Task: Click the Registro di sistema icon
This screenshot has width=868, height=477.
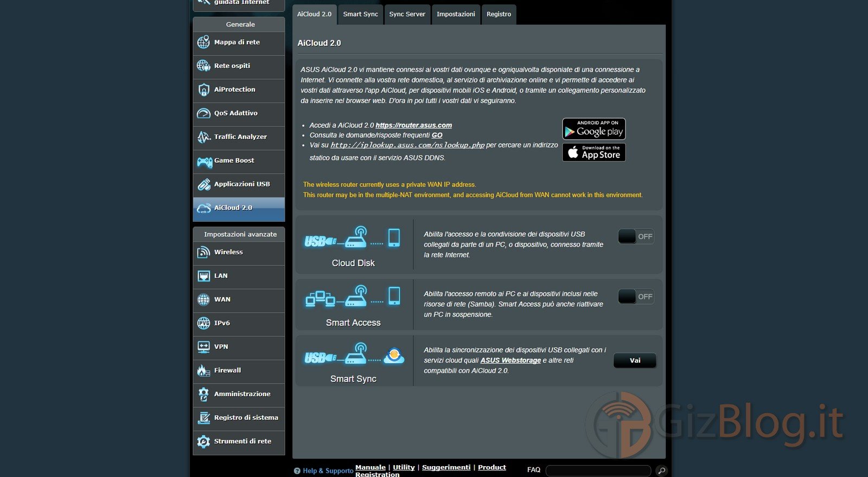Action: (x=203, y=418)
